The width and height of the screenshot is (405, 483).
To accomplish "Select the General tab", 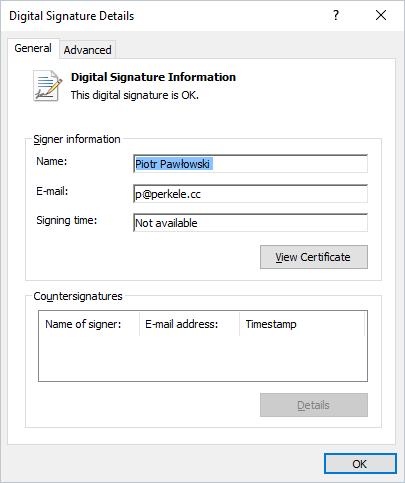I will point(33,48).
